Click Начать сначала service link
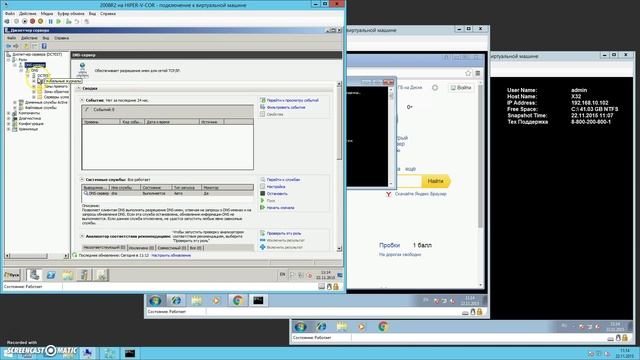 (280, 208)
